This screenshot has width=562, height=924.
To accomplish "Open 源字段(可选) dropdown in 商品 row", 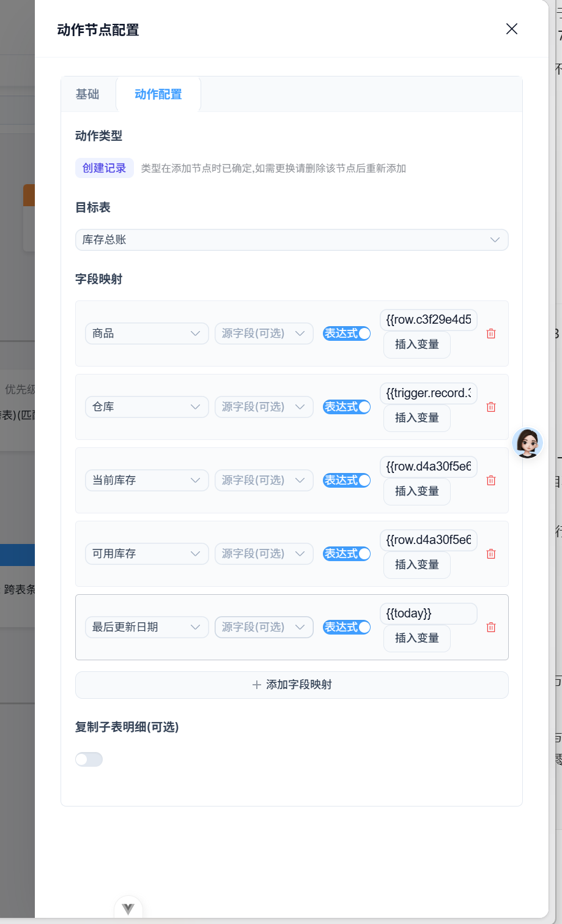I will (264, 333).
